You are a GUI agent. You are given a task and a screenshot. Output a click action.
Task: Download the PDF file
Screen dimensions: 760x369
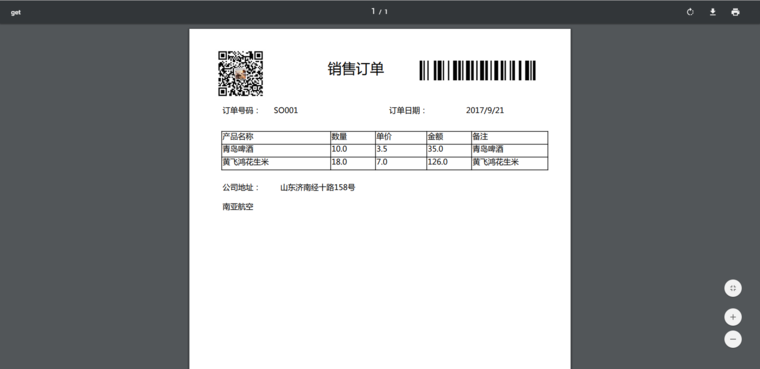coord(712,12)
